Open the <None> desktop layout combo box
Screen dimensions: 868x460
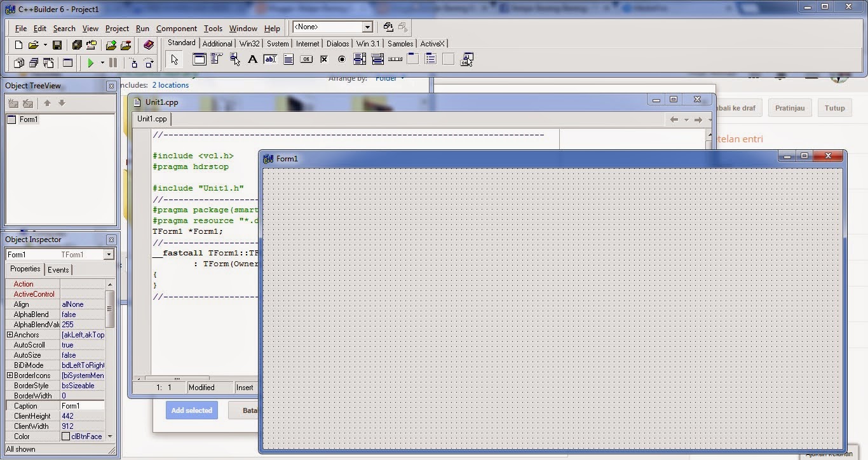click(x=332, y=27)
